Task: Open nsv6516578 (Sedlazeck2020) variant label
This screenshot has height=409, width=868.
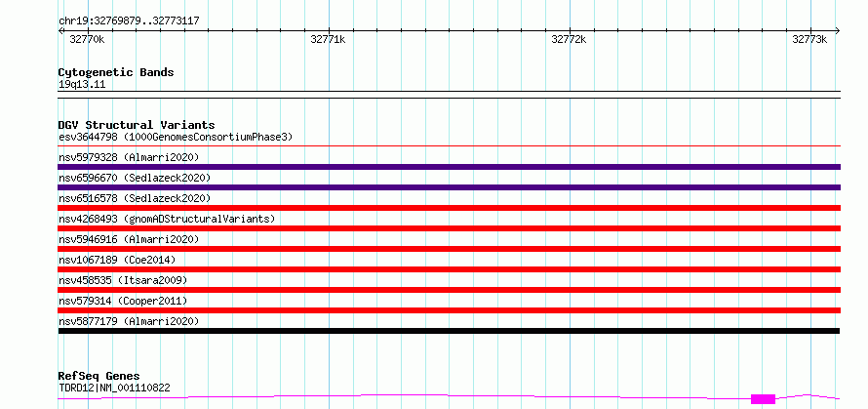Action: [x=135, y=198]
